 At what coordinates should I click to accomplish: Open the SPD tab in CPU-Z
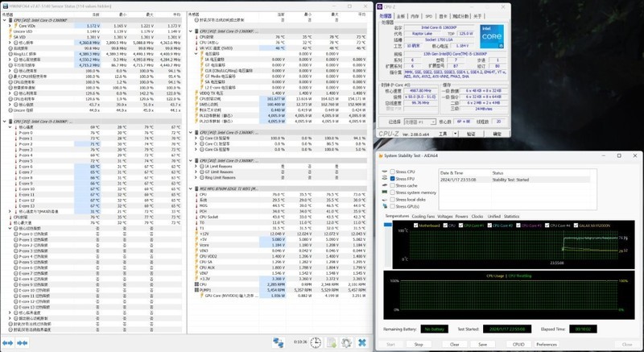click(428, 15)
